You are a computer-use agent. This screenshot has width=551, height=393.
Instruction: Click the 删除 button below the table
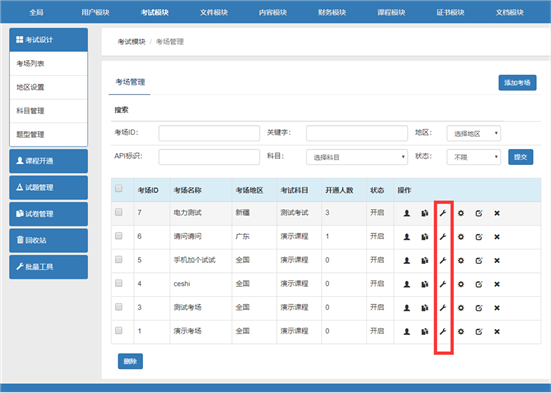pos(130,361)
